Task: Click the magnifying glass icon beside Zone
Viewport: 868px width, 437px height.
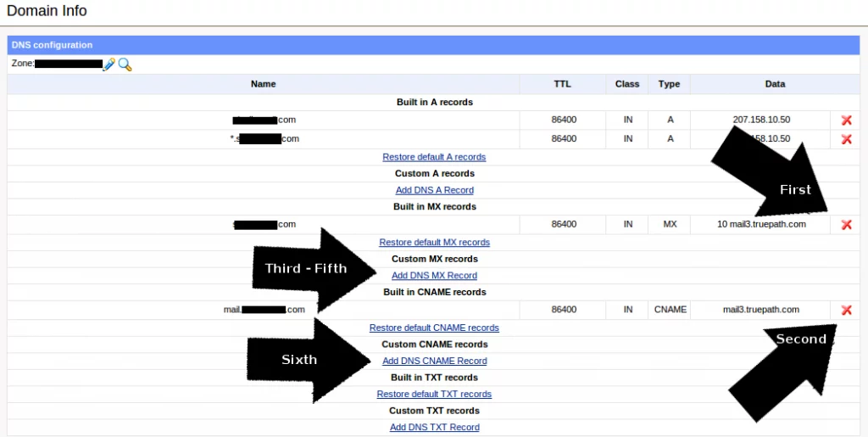Action: (x=125, y=64)
